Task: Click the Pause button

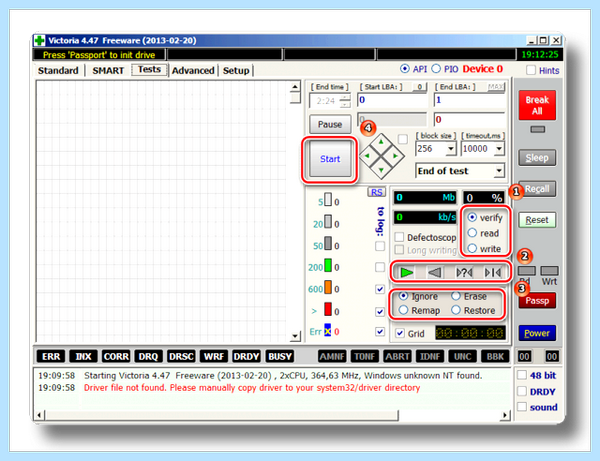Action: point(330,124)
